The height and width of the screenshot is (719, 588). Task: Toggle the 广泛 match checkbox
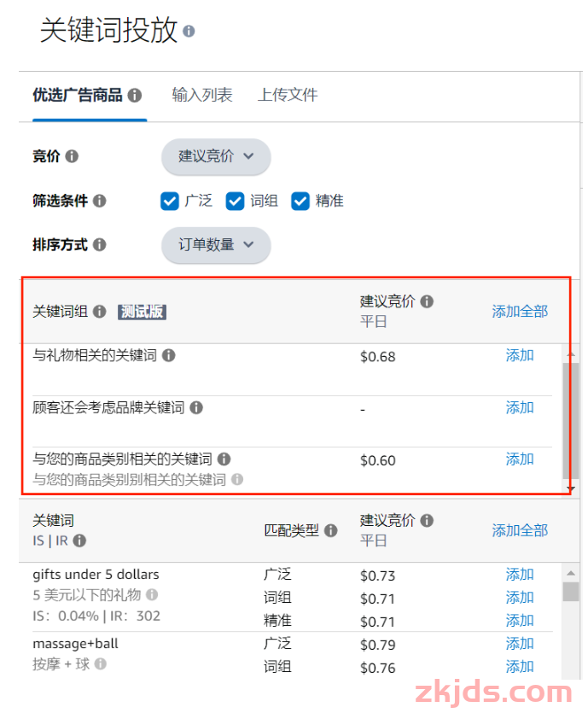[x=170, y=202]
